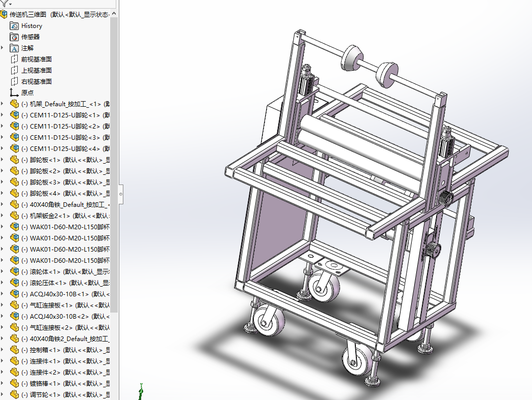532x400 pixels.
Task: Select the 原点 label in tree
Action: tap(27, 93)
